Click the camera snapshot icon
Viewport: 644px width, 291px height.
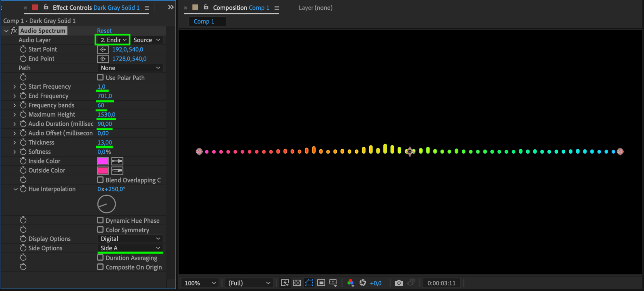tap(399, 283)
